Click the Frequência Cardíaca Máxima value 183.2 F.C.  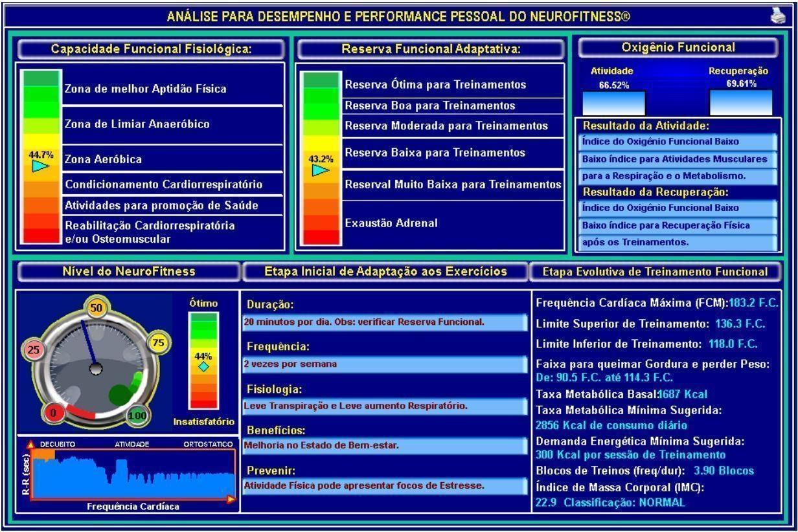[x=755, y=302]
